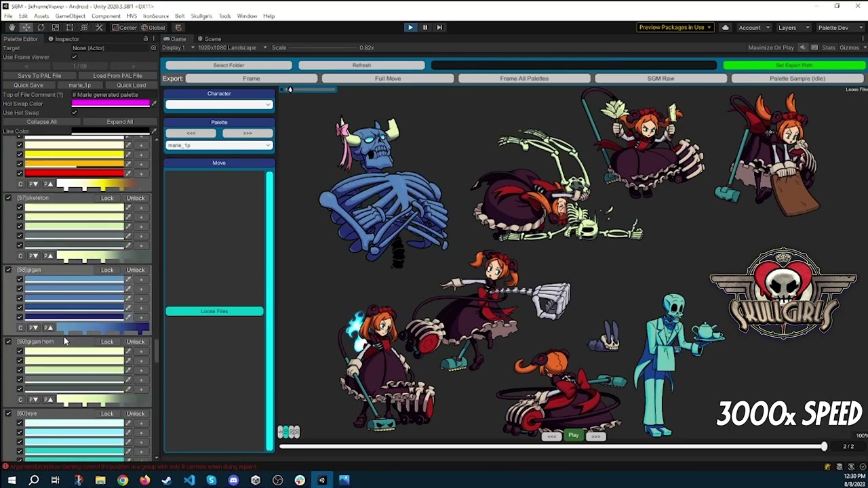Image resolution: width=868 pixels, height=488 pixels.
Task: Click the magenta Hot Swap Color swatch
Action: coord(111,104)
